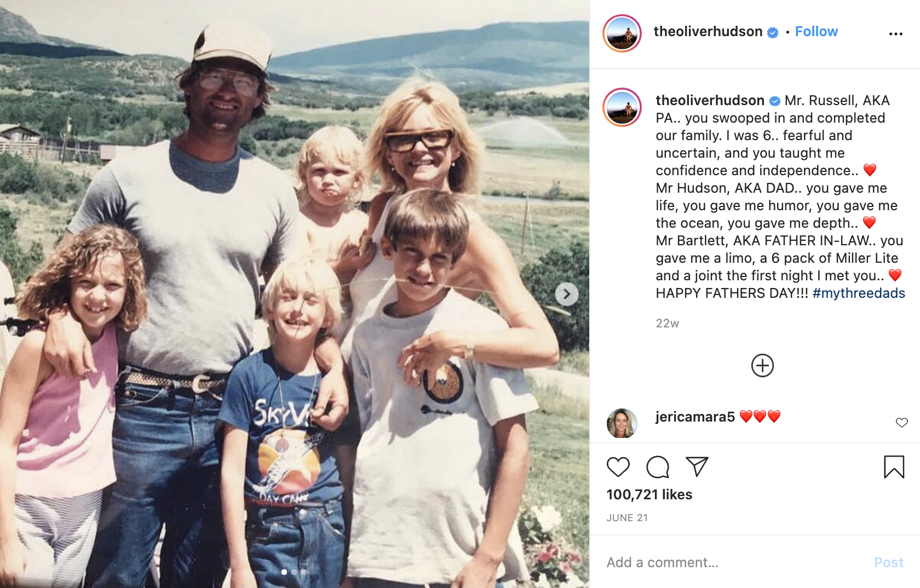Go to the next photo with the arrow
Image resolution: width=920 pixels, height=588 pixels.
point(567,295)
